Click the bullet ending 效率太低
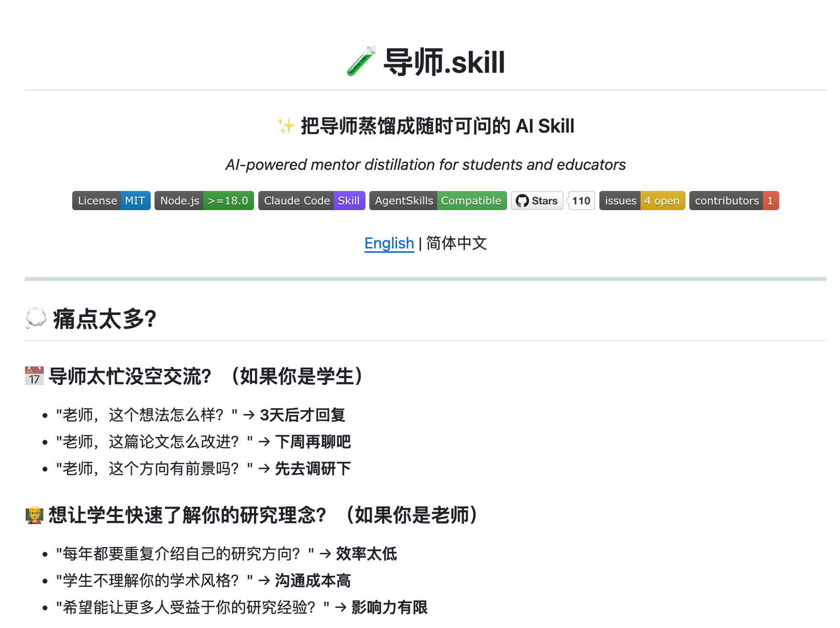Viewport: 840px width, 628px height. [227, 554]
